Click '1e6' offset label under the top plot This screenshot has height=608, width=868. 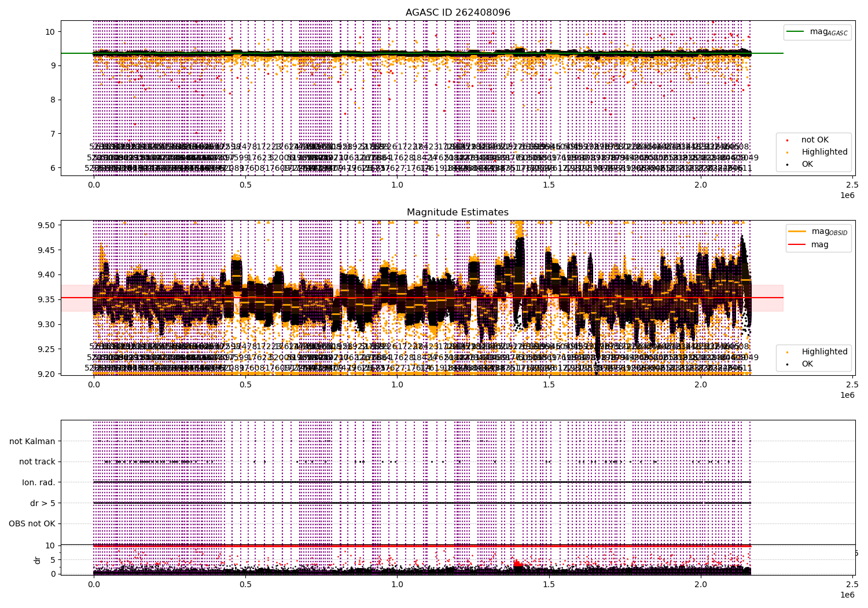[847, 195]
